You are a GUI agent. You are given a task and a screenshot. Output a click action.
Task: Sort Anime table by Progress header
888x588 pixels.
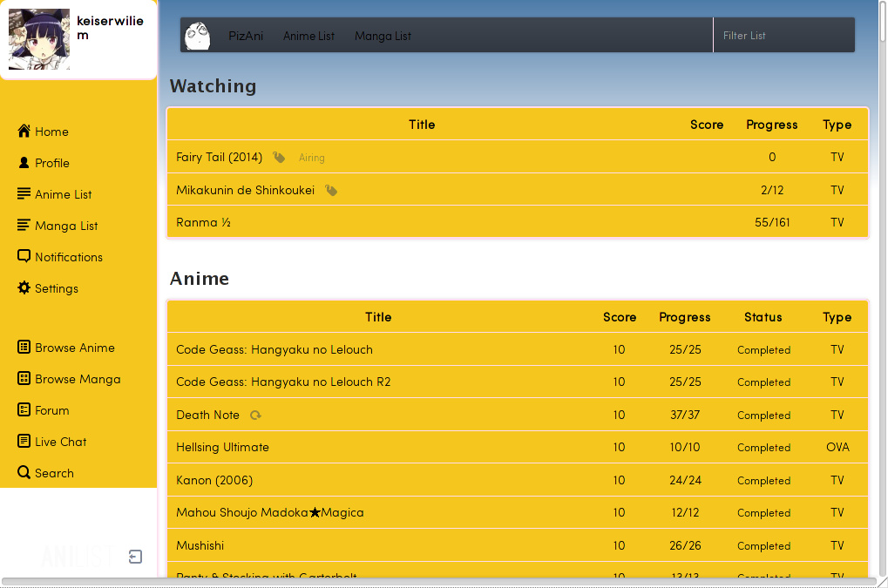[x=685, y=317]
